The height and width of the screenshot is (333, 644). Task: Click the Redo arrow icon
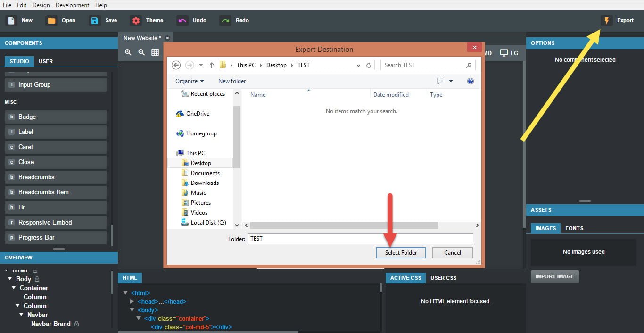point(225,20)
